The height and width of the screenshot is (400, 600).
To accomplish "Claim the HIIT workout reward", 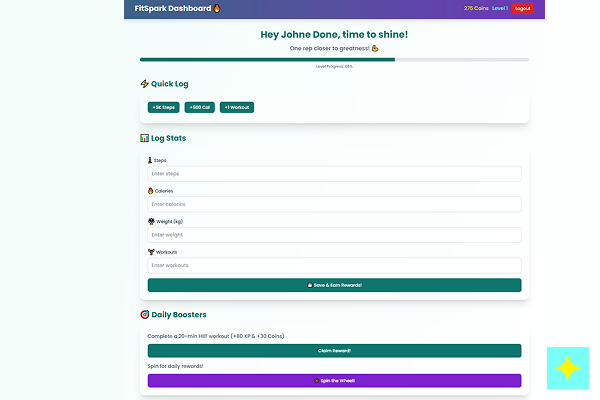I will point(334,351).
